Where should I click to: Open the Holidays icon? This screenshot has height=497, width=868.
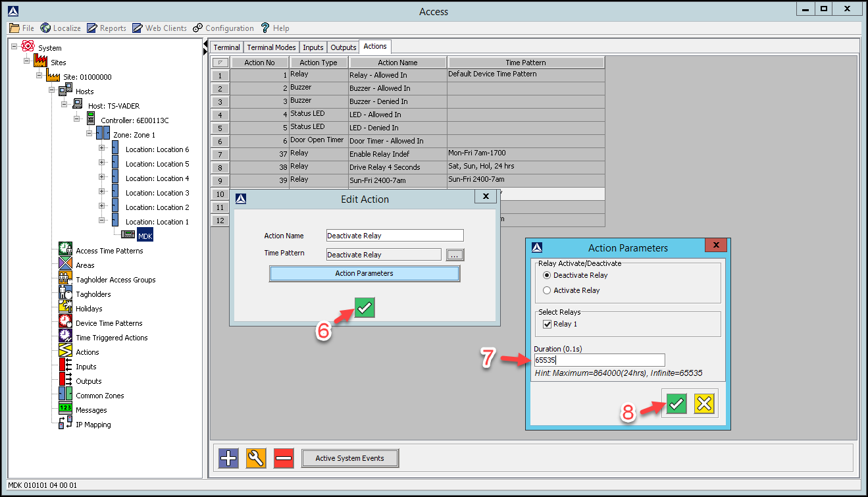[x=65, y=307]
